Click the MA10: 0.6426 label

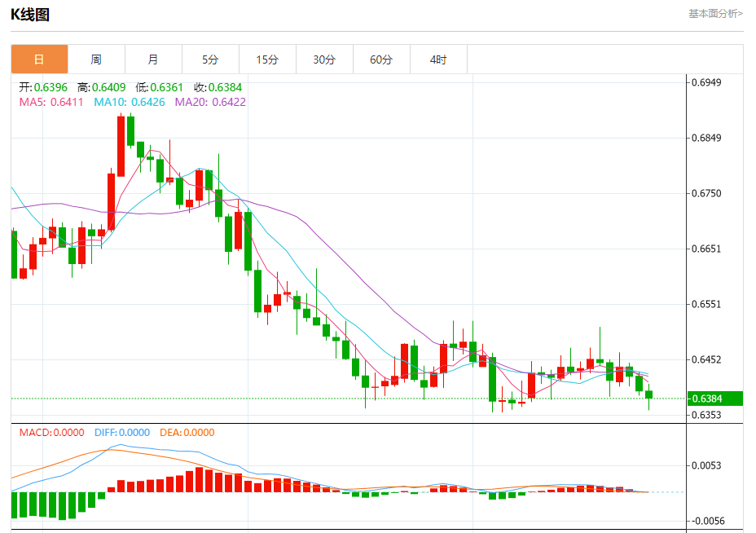130,102
